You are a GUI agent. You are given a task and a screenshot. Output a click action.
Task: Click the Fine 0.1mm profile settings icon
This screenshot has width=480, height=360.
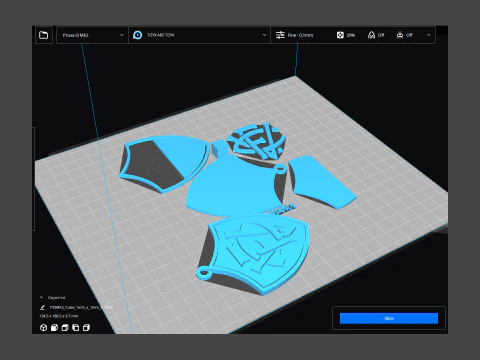click(x=280, y=35)
